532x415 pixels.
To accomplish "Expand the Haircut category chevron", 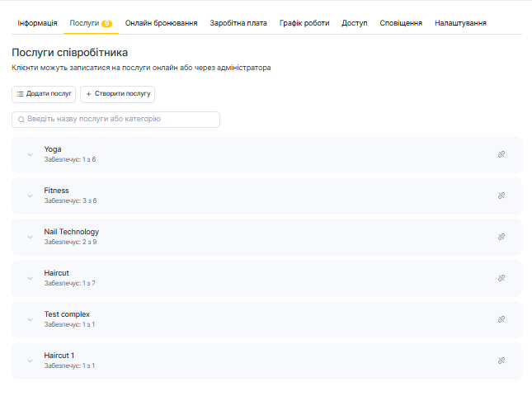I will pyautogui.click(x=31, y=278).
